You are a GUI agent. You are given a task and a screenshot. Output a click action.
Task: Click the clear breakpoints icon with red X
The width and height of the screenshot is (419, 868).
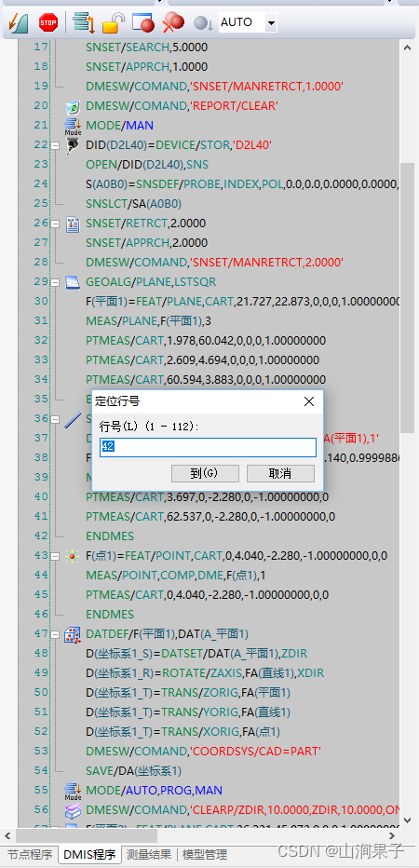coord(173,22)
